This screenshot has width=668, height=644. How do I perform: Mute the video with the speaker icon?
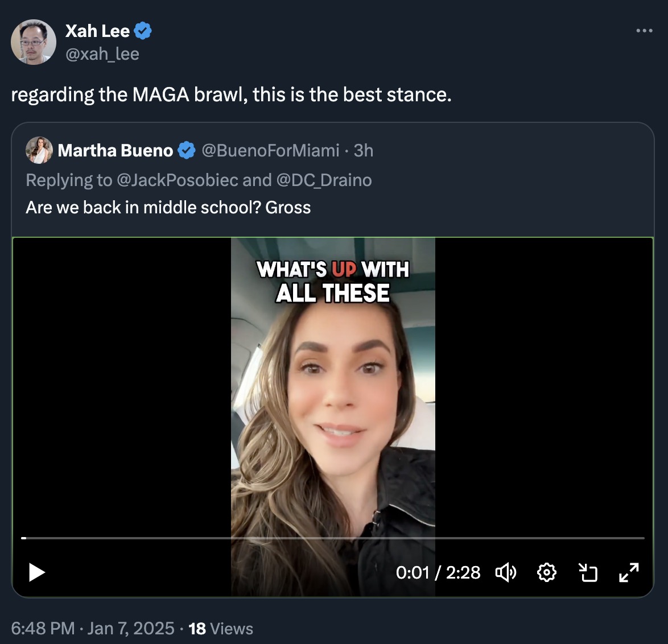tap(505, 572)
